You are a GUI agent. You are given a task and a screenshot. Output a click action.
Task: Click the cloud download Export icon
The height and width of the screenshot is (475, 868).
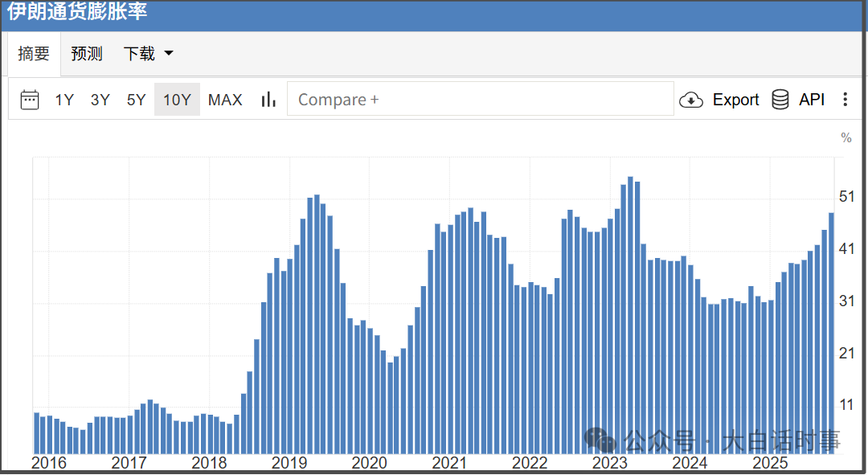click(x=690, y=100)
